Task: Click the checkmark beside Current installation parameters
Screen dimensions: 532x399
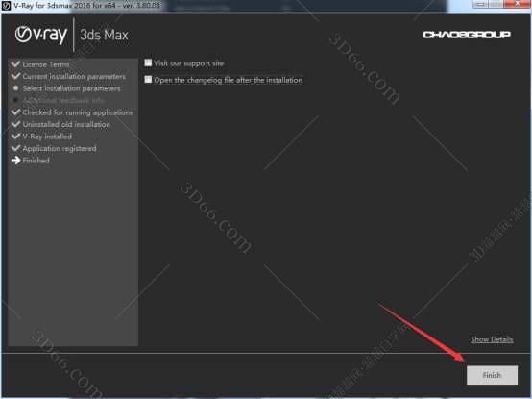Action: (15, 76)
